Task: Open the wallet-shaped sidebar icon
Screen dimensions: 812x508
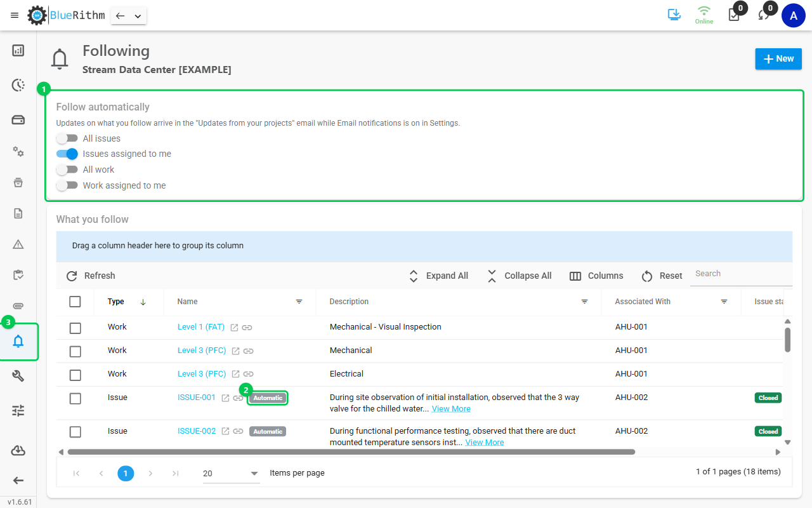Action: click(x=18, y=120)
